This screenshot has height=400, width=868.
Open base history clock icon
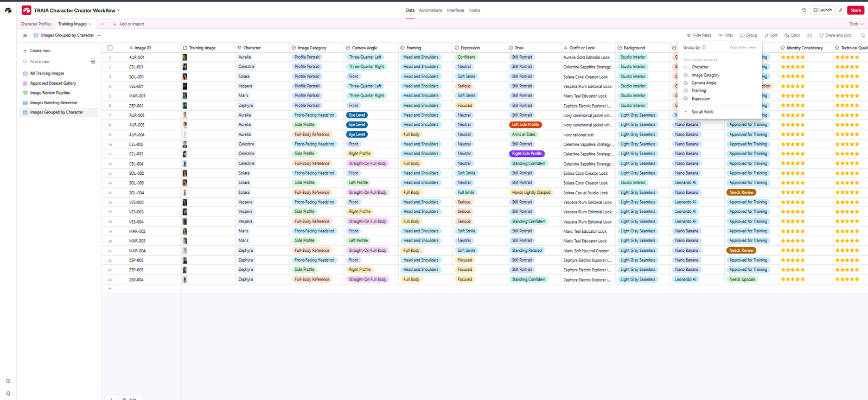804,10
